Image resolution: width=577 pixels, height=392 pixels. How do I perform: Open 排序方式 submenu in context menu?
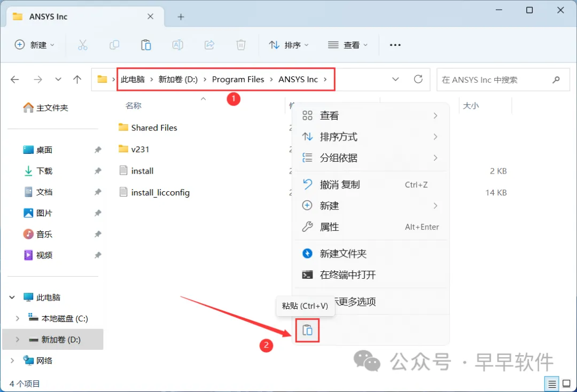371,137
